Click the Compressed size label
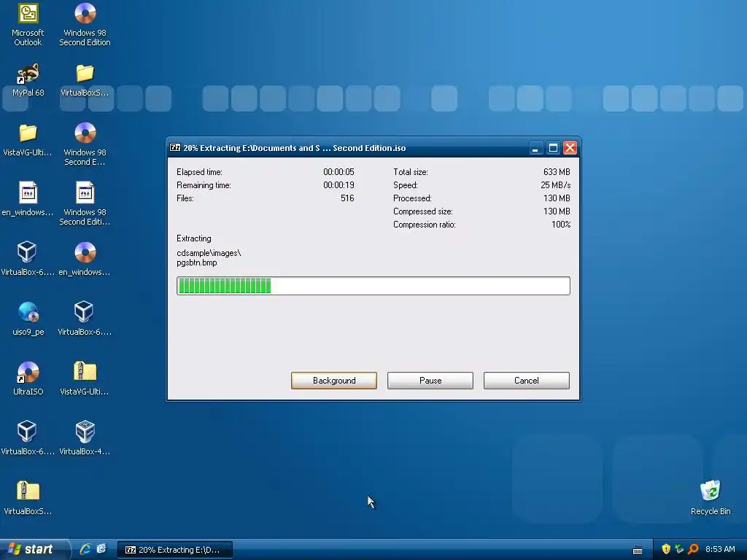This screenshot has height=560, width=747. (x=423, y=211)
